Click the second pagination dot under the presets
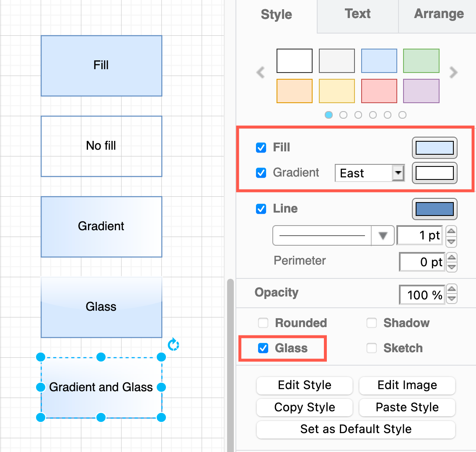Screen dimensions: 476x452 click(x=344, y=114)
